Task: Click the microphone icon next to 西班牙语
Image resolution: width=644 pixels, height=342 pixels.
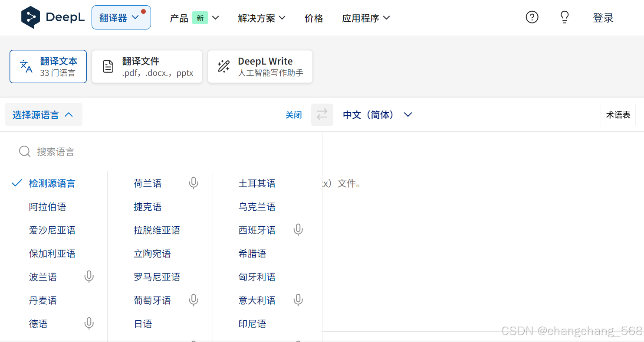Action: [x=298, y=230]
